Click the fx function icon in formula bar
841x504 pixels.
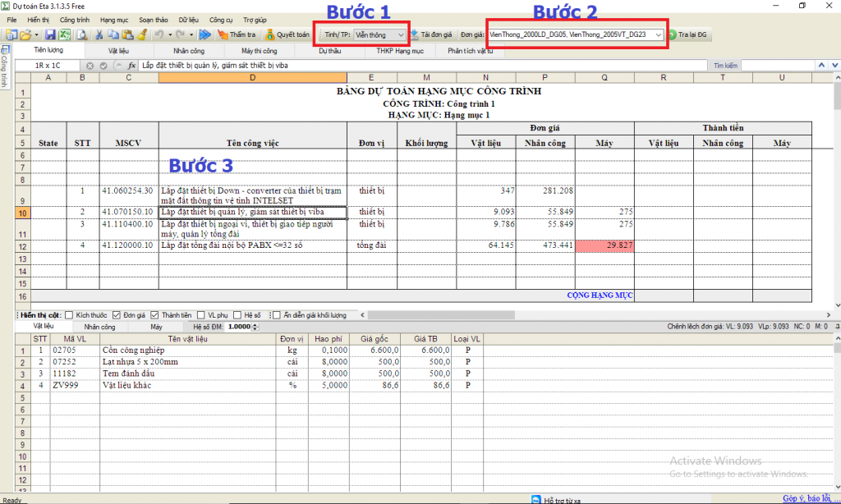pyautogui.click(x=131, y=66)
